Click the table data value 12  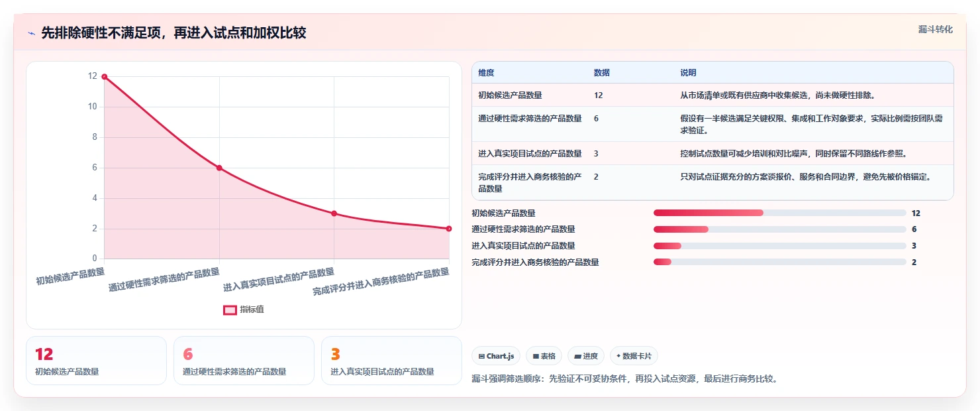pos(599,95)
